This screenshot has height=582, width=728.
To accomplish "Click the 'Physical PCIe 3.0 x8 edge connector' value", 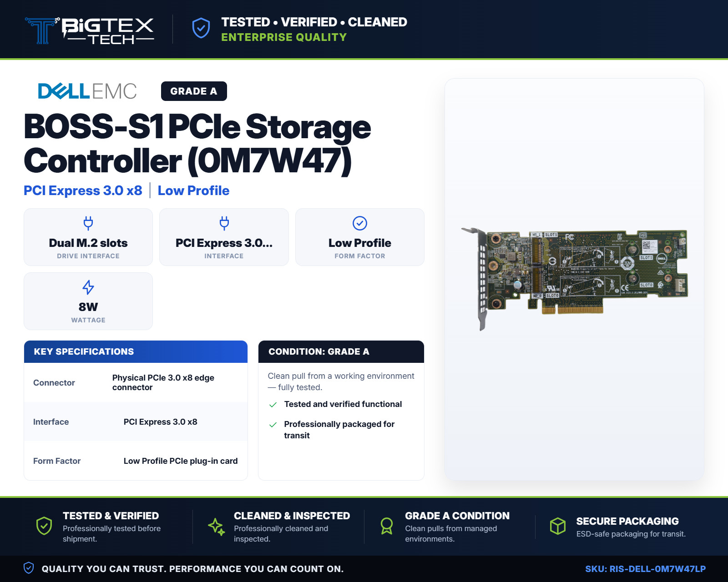I will click(x=163, y=382).
